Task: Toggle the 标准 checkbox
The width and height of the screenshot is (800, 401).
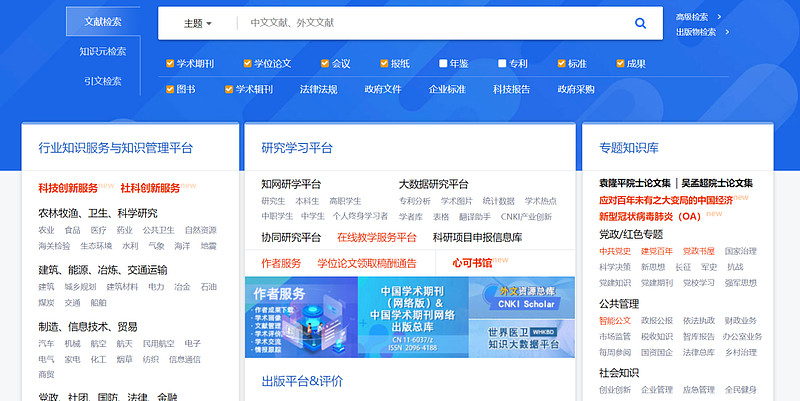Action: tap(561, 63)
